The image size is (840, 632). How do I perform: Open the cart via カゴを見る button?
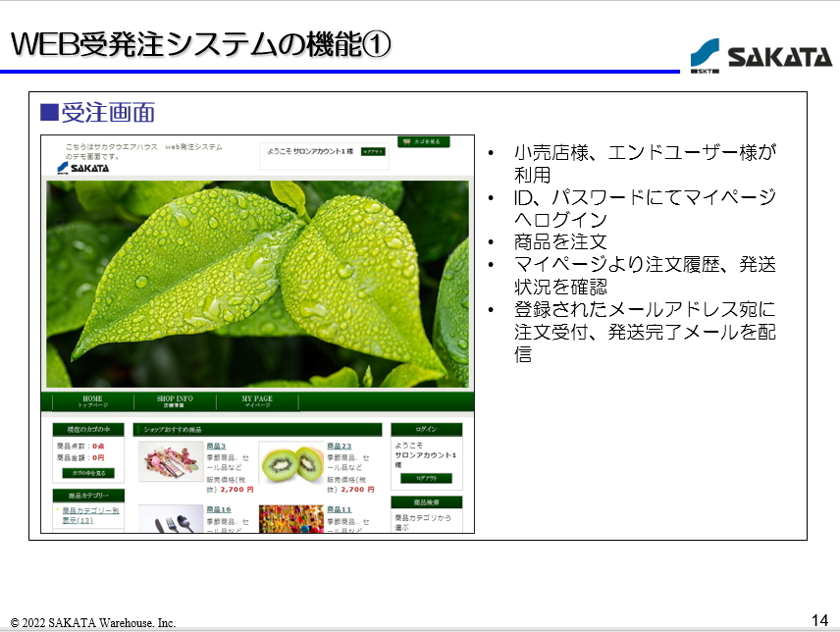[423, 142]
